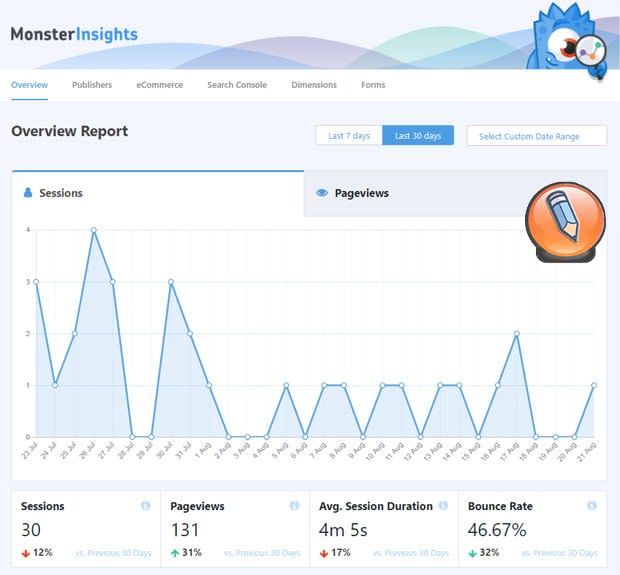Image resolution: width=620 pixels, height=575 pixels.
Task: Click the monster mascot icon in header
Action: tap(566, 42)
